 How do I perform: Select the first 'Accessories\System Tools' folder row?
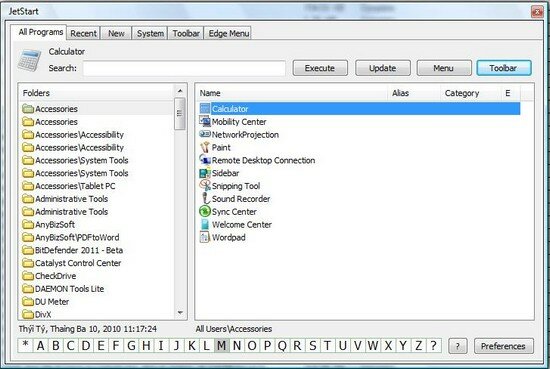(97, 160)
